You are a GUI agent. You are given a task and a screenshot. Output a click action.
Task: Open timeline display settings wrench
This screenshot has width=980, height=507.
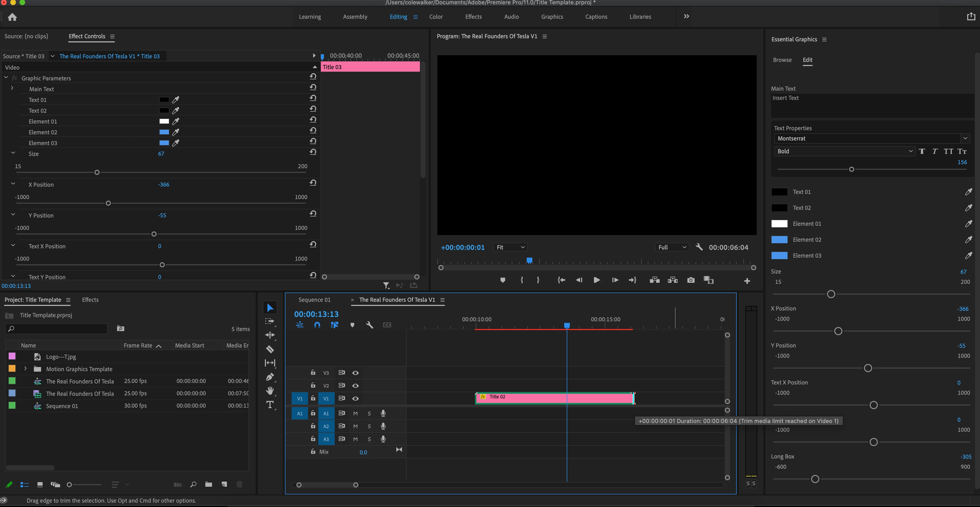pyautogui.click(x=369, y=325)
